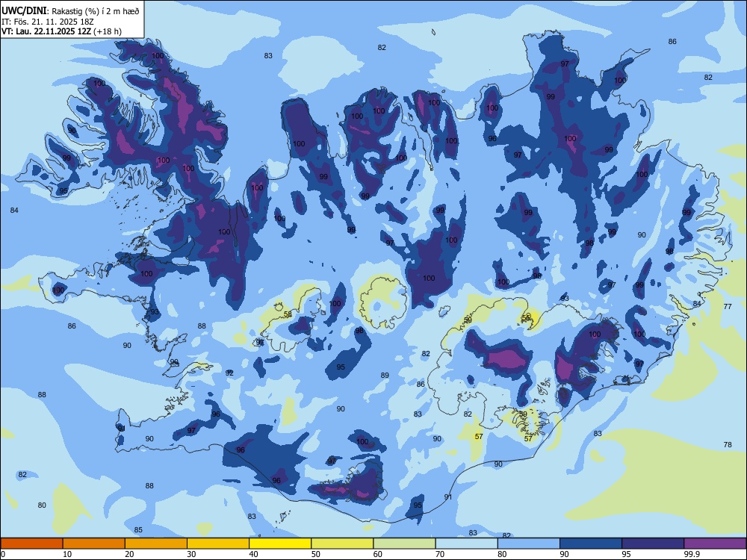Click the legend tick label '60'
The image size is (747, 560).
coord(378,554)
